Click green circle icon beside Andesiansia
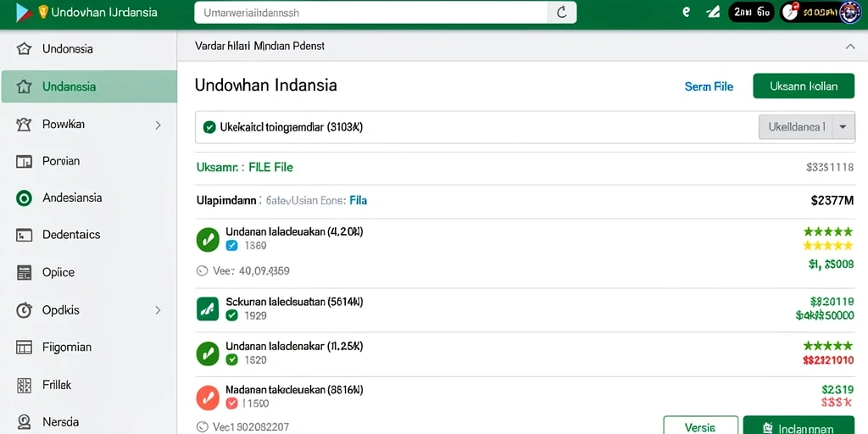The width and height of the screenshot is (868, 434). (x=24, y=198)
